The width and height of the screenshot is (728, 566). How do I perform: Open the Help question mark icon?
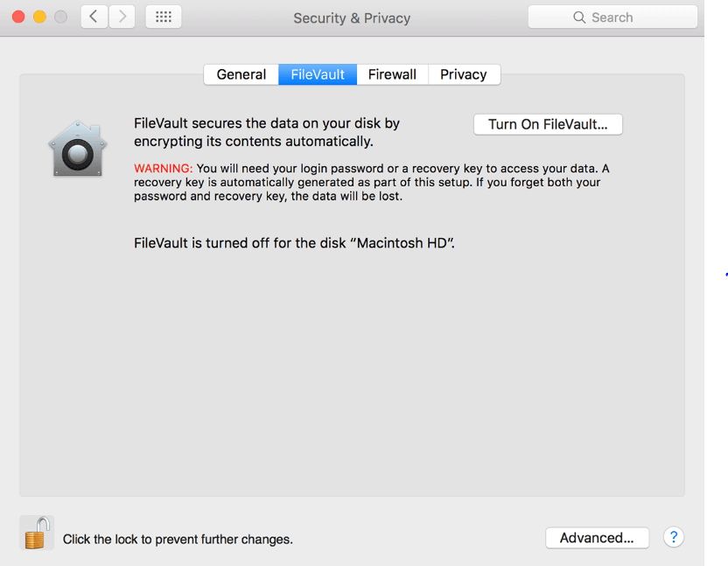(x=673, y=537)
